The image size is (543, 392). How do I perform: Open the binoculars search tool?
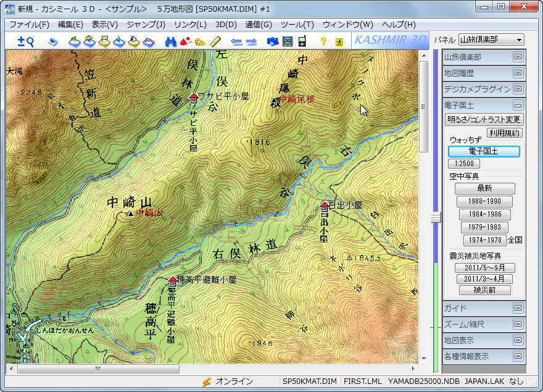tap(171, 41)
